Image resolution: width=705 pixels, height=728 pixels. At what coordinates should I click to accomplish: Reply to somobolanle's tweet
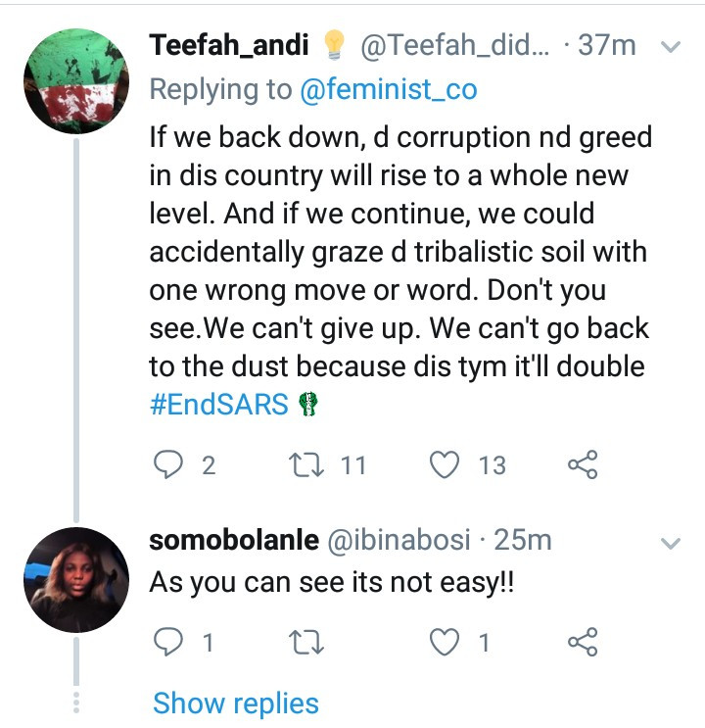(x=170, y=643)
